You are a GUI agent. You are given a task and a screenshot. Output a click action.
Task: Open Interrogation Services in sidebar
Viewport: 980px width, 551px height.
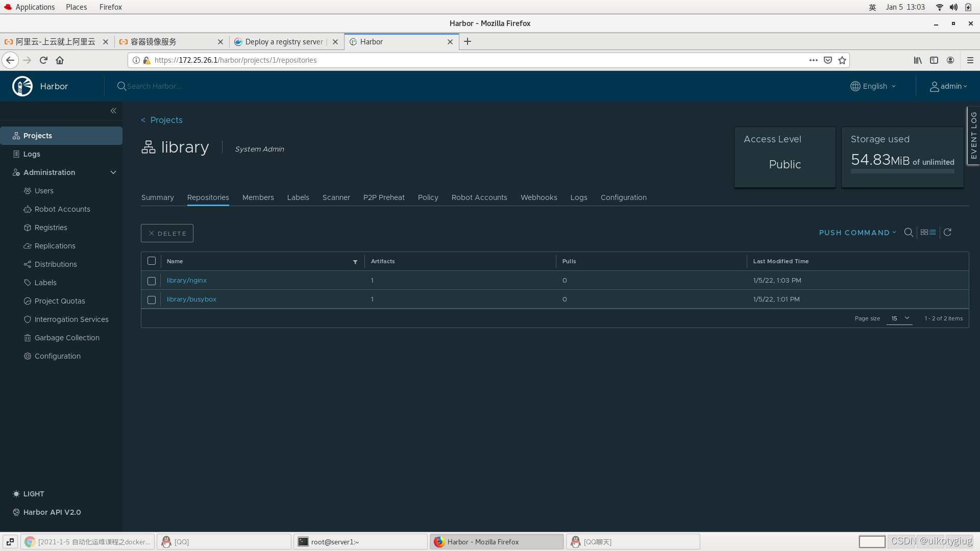pyautogui.click(x=71, y=319)
